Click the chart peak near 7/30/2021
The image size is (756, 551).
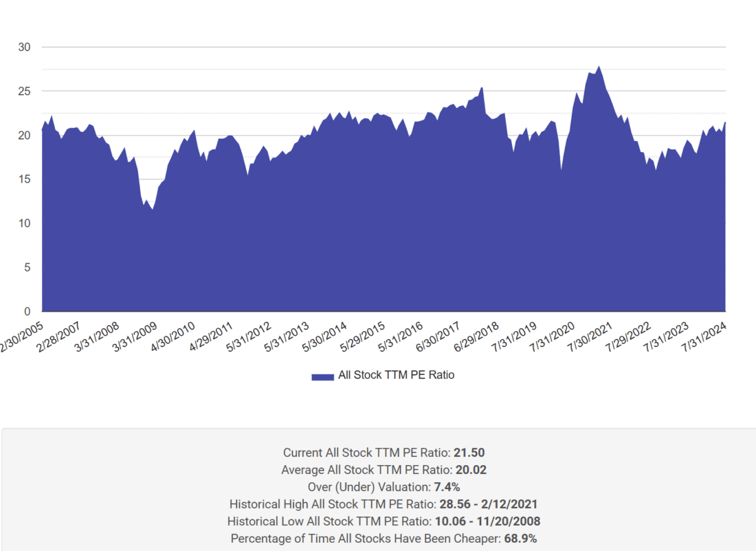click(x=599, y=67)
